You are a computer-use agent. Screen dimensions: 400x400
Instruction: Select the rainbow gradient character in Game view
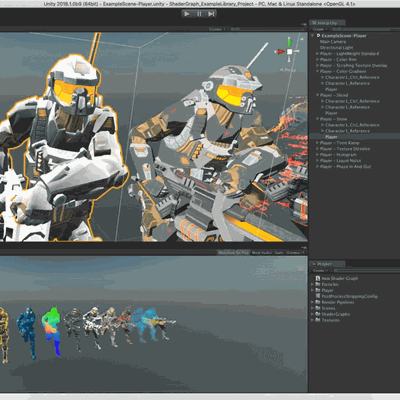pyautogui.click(x=52, y=330)
